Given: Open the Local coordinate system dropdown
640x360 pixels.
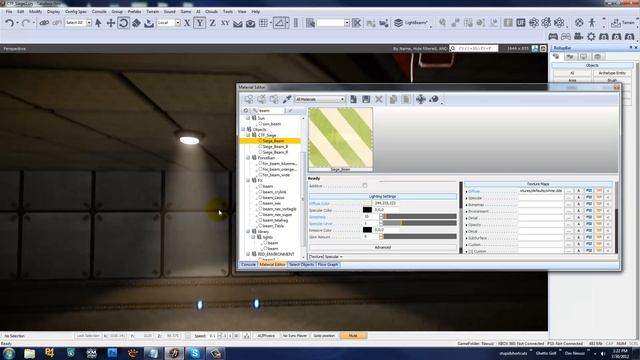Looking at the screenshot, I should pos(178,23).
